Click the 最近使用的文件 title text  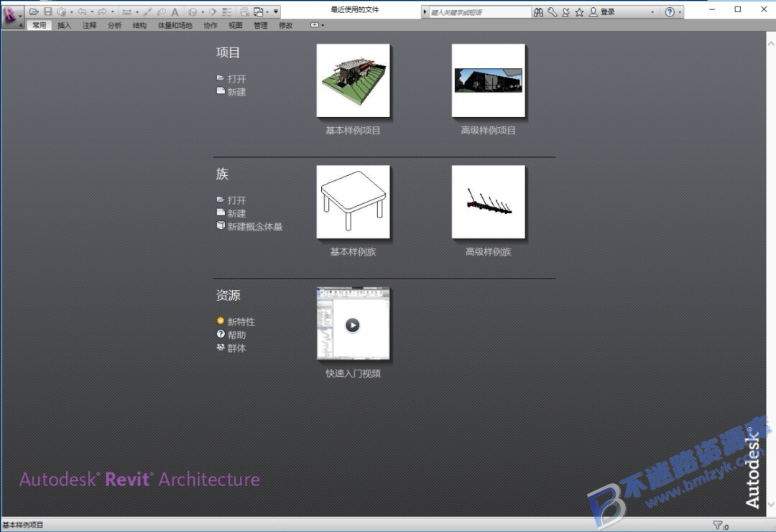[x=355, y=9]
